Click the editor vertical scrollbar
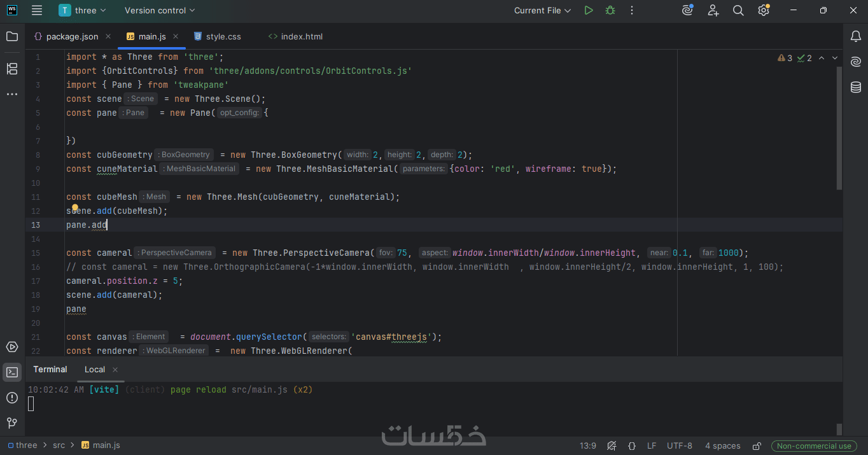The image size is (868, 455). pyautogui.click(x=839, y=127)
